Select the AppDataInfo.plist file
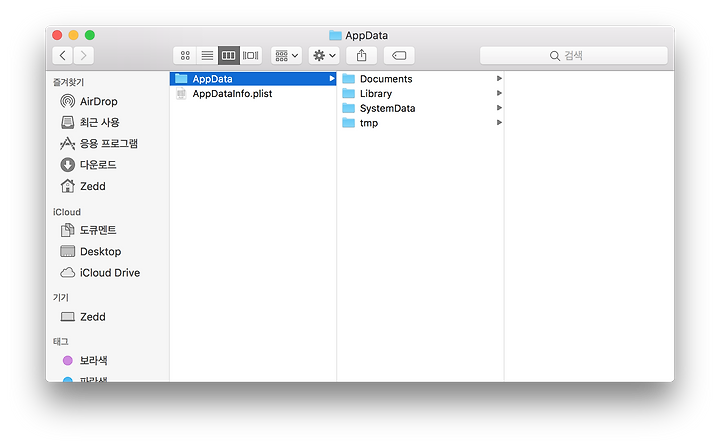 [x=253, y=93]
